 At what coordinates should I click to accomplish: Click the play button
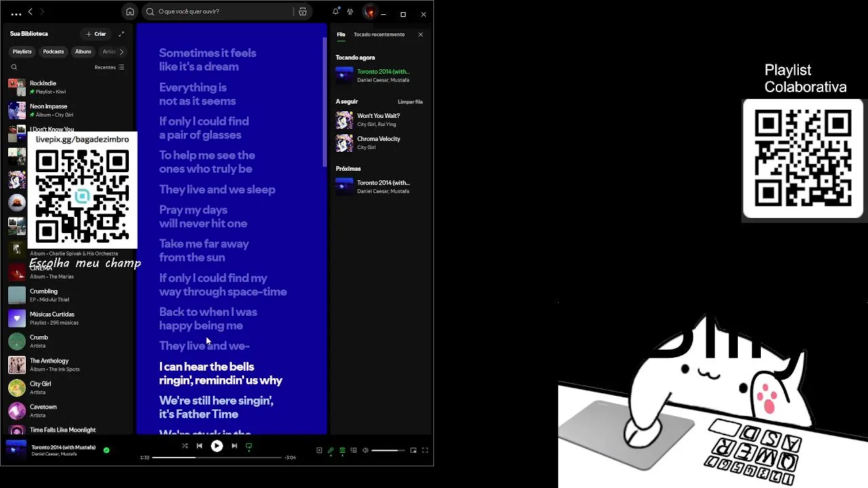[217, 446]
